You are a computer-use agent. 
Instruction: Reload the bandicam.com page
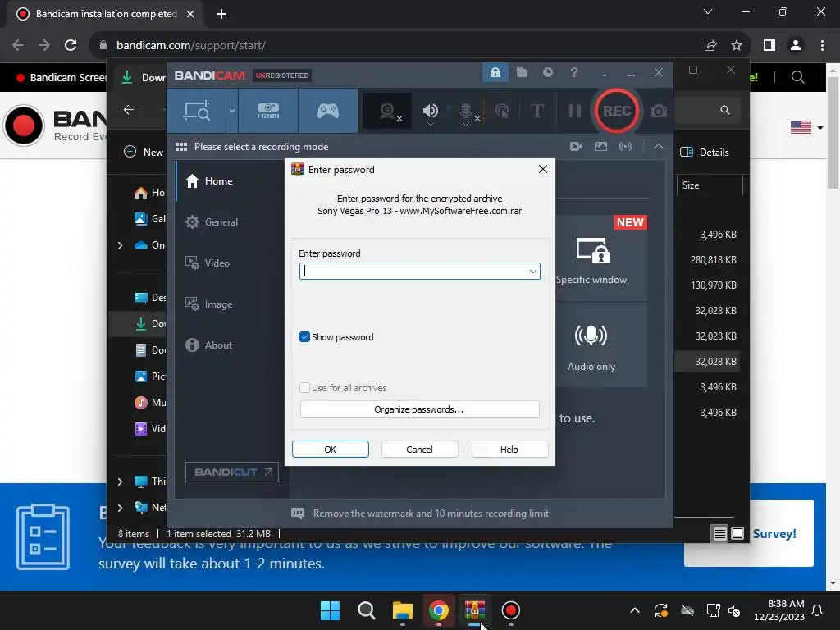click(71, 45)
